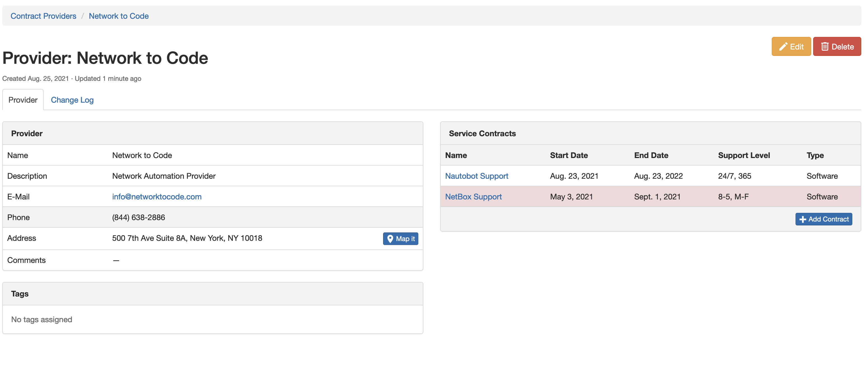Viewport: 868px width, 391px height.
Task: Open the NetBox Support contract
Action: pyautogui.click(x=473, y=196)
